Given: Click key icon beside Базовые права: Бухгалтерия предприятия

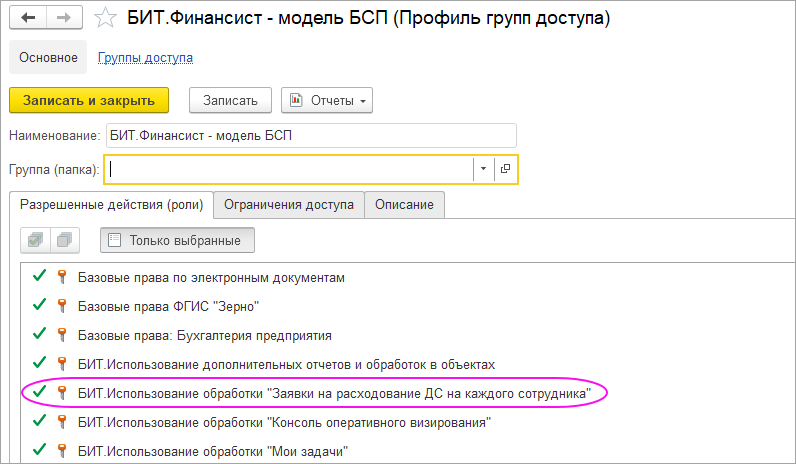Looking at the screenshot, I should click(x=62, y=335).
